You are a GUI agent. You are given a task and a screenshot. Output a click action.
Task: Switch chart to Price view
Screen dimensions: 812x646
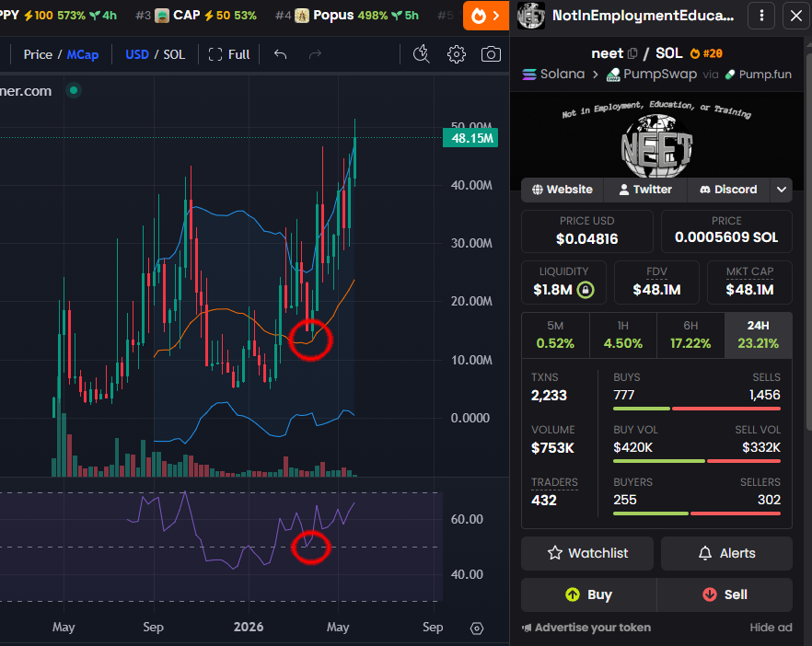tap(38, 54)
